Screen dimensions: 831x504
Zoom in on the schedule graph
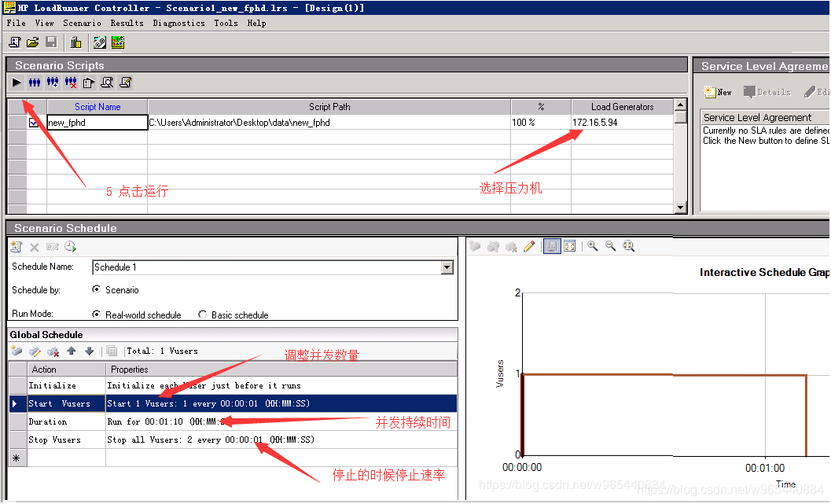tap(593, 246)
